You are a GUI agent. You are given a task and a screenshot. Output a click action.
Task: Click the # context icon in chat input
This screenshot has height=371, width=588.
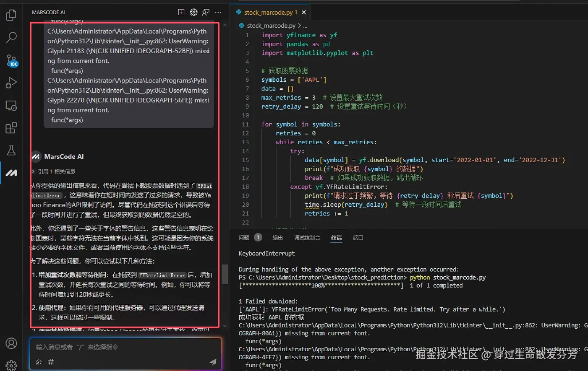pos(51,362)
